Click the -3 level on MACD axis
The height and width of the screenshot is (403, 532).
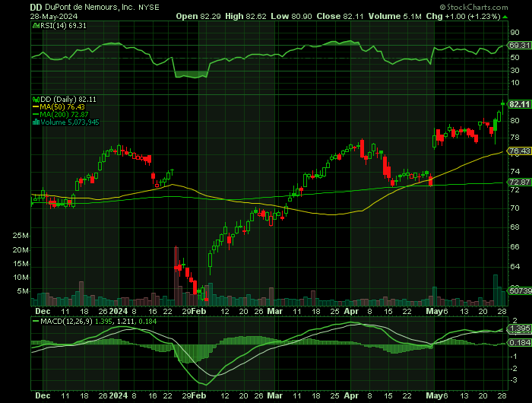[515, 380]
